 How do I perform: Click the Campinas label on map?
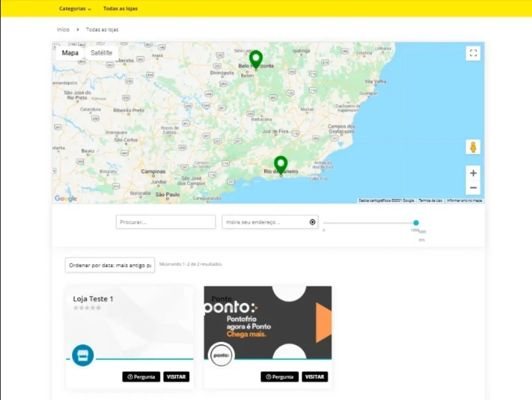pos(154,171)
